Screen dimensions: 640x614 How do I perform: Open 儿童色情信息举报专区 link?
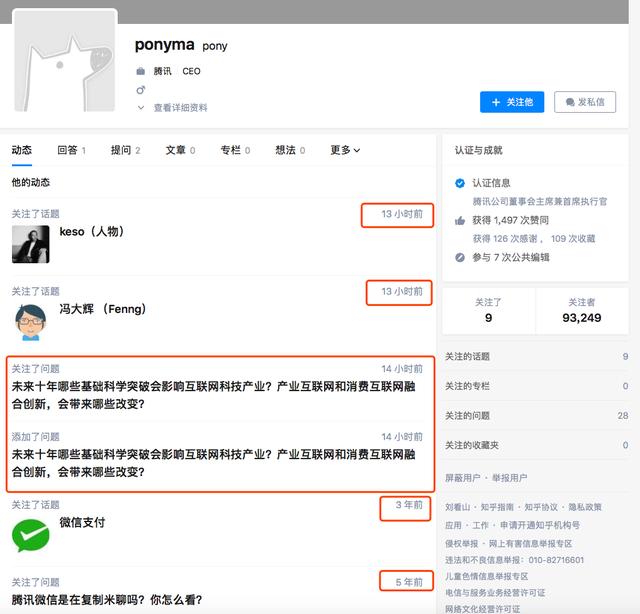(487, 576)
